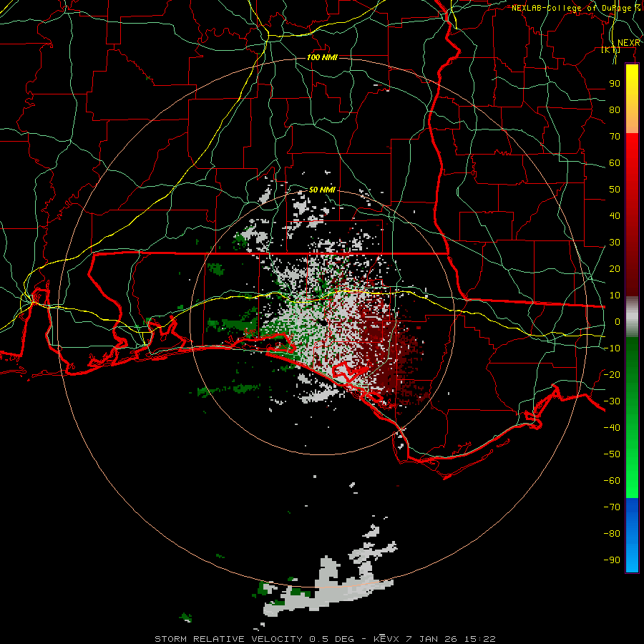Image resolution: width=644 pixels, height=644 pixels.
Task: Click the 50 value on the velocity scale
Action: coord(615,190)
